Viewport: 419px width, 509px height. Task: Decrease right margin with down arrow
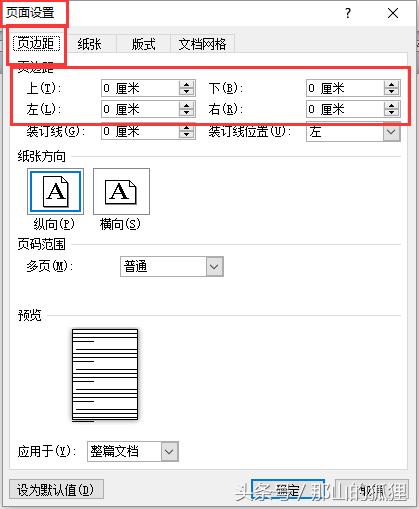pyautogui.click(x=392, y=113)
